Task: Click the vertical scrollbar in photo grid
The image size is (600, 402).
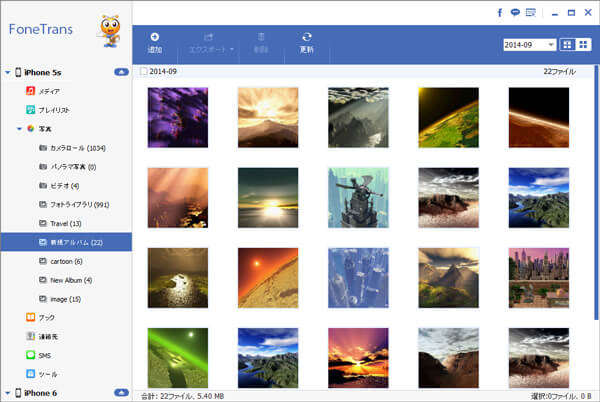Action: click(595, 200)
